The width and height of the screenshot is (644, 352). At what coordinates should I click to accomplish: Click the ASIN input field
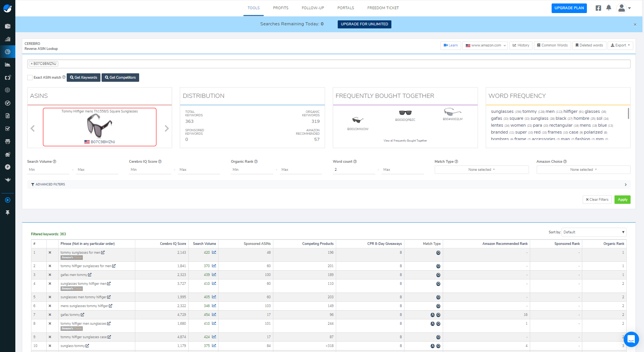pyautogui.click(x=329, y=64)
